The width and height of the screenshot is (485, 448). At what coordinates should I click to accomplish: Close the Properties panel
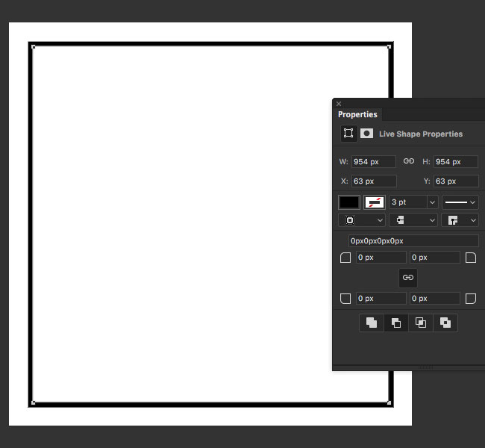tap(339, 104)
